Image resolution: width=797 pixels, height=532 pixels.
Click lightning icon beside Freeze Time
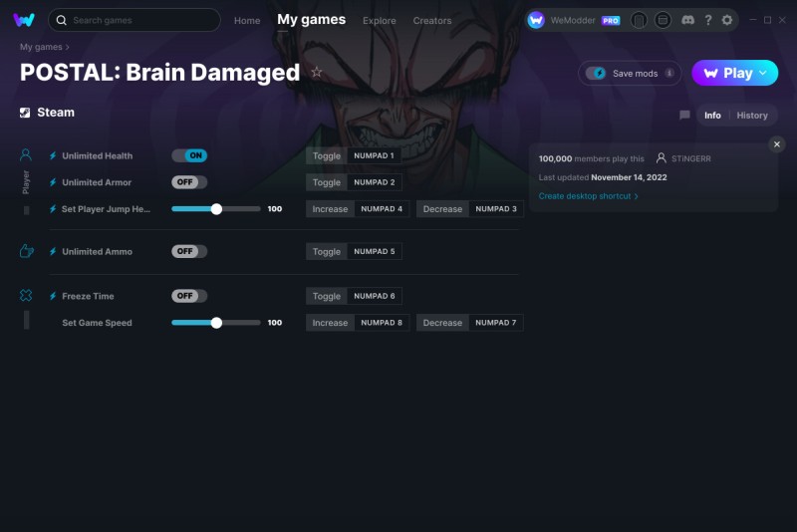pos(53,296)
